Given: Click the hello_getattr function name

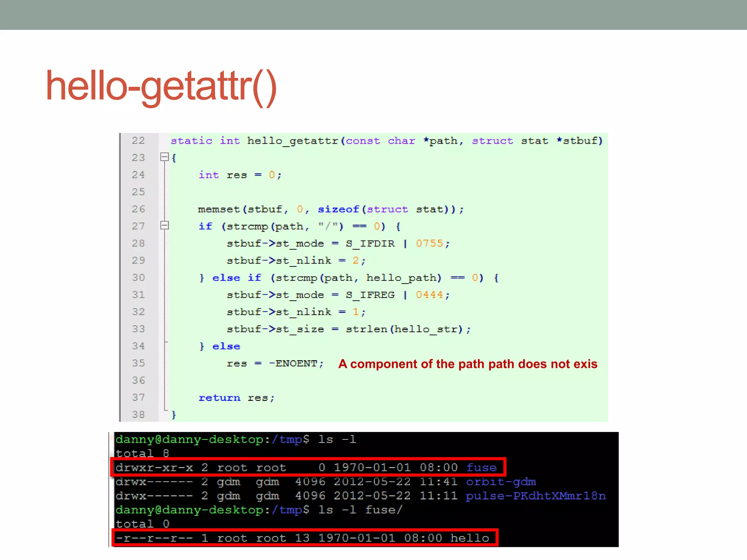Looking at the screenshot, I should 293,141.
